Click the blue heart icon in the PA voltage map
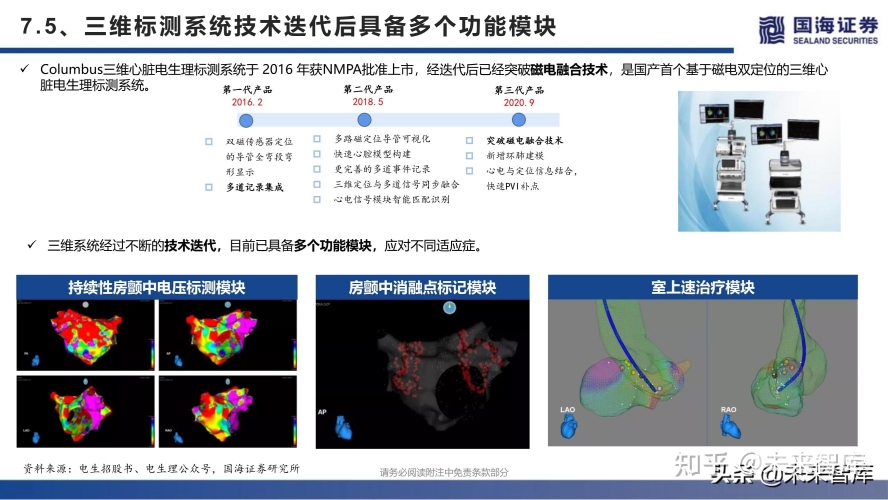The height and width of the screenshot is (500, 888). tap(35, 361)
